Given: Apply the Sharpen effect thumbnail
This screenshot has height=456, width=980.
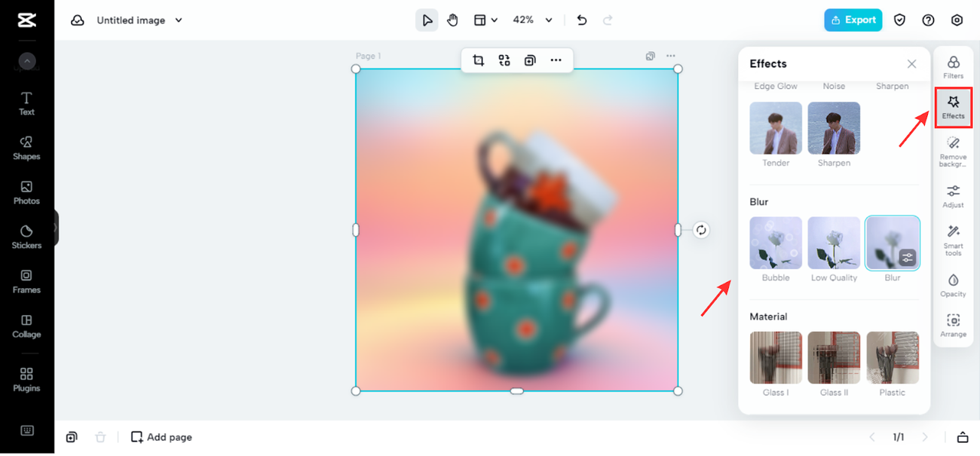Looking at the screenshot, I should tap(834, 128).
